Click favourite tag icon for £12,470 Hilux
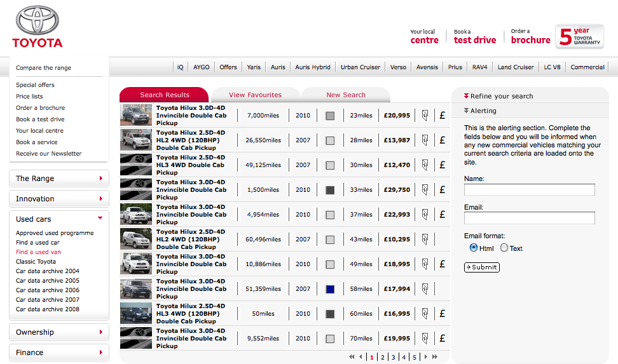 point(425,165)
